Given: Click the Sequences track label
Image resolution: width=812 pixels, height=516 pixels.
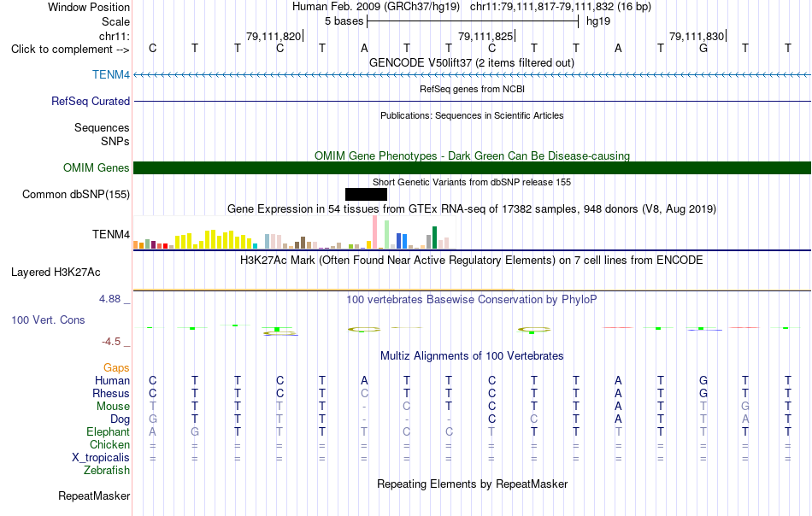Looking at the screenshot, I should click(x=102, y=127).
